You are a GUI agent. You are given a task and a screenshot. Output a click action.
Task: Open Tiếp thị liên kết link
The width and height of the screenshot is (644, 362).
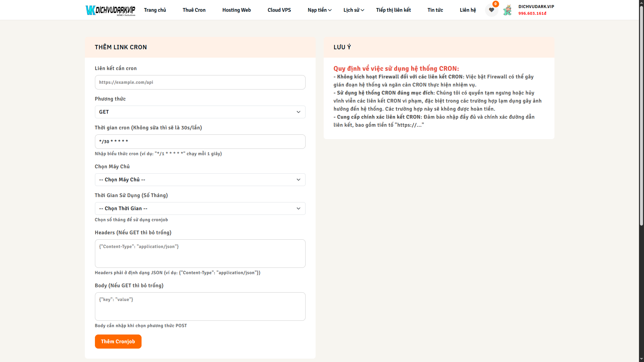[x=393, y=10]
